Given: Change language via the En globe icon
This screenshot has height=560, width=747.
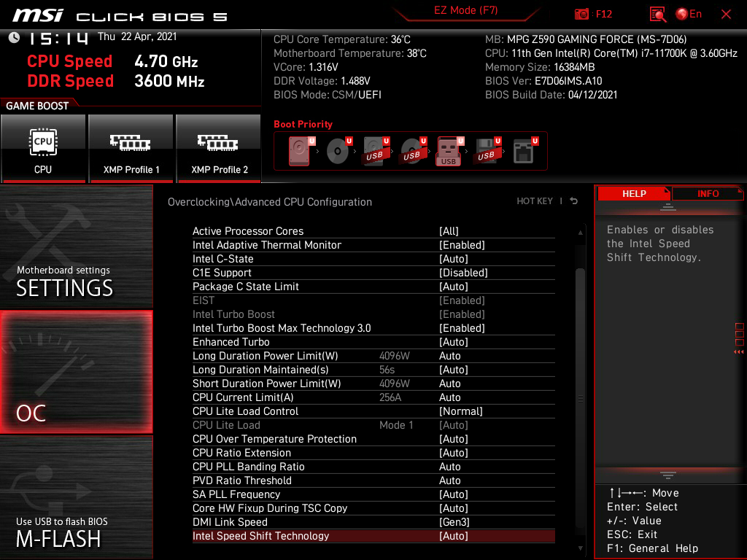Looking at the screenshot, I should point(689,14).
